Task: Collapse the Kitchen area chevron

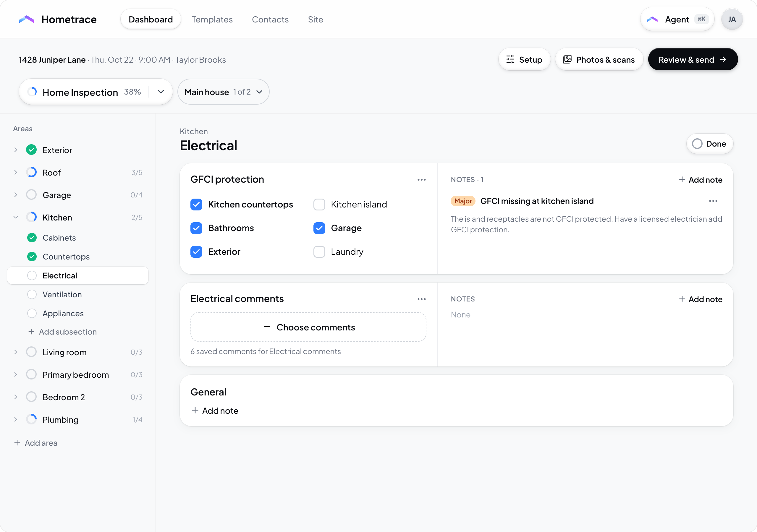Action: click(15, 217)
